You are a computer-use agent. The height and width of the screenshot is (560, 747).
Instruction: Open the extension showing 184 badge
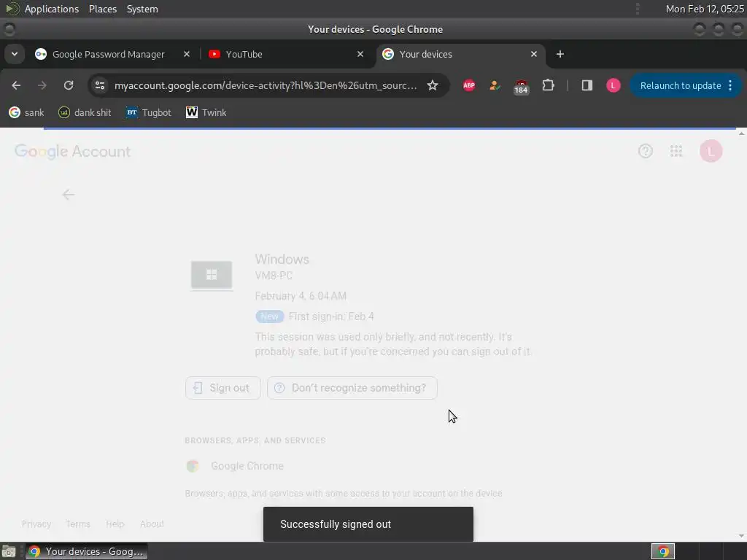[521, 87]
